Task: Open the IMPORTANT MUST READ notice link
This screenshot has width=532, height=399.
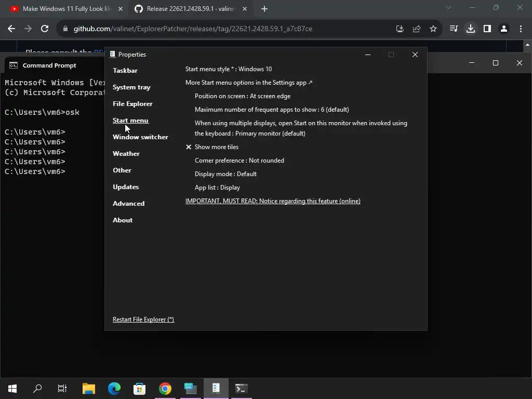Action: (273, 201)
